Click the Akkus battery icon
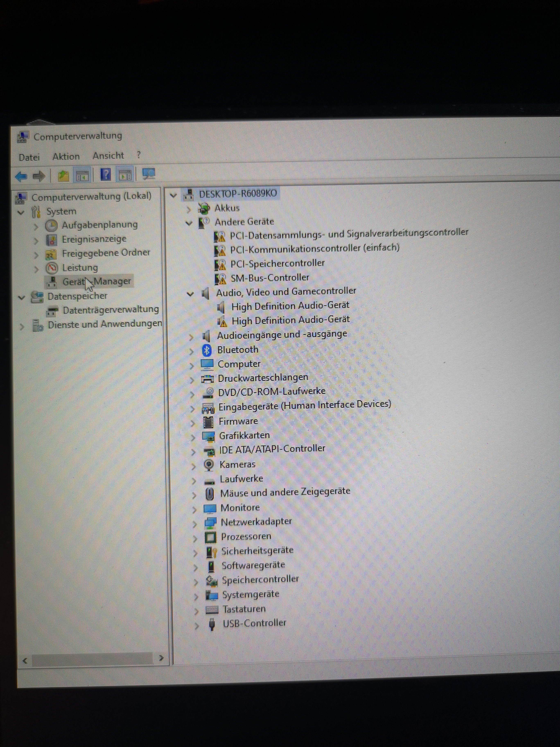This screenshot has width=560, height=747. click(x=204, y=209)
